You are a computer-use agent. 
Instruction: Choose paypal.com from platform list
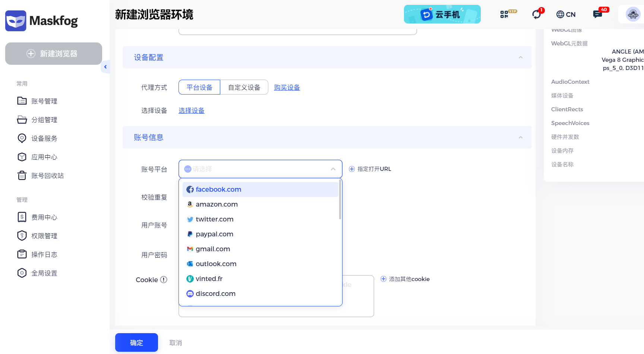[214, 234]
